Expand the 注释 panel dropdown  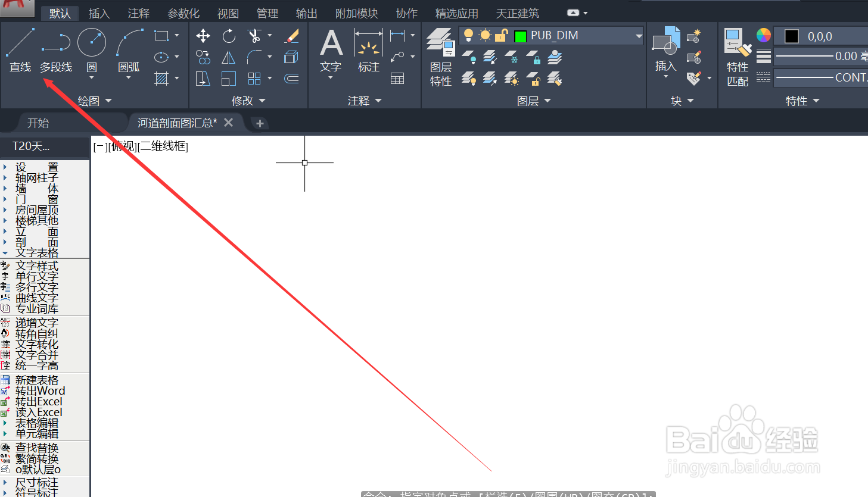(378, 101)
